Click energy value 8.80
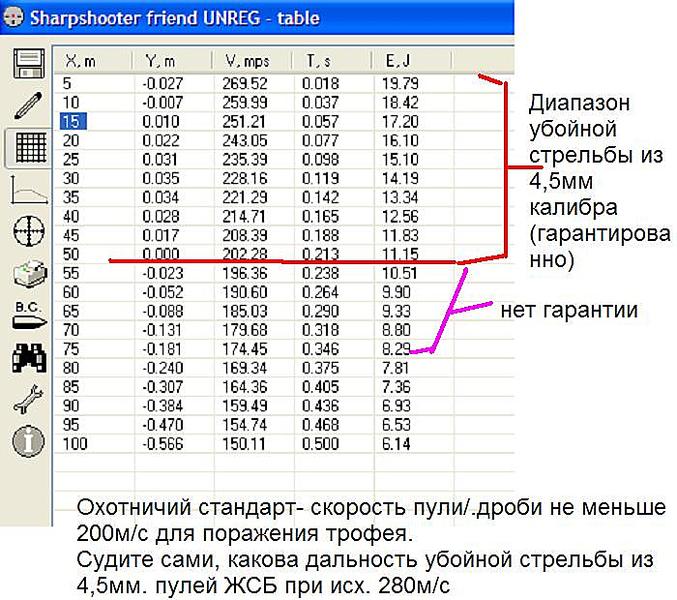This screenshot has height=600, width=677. click(396, 330)
